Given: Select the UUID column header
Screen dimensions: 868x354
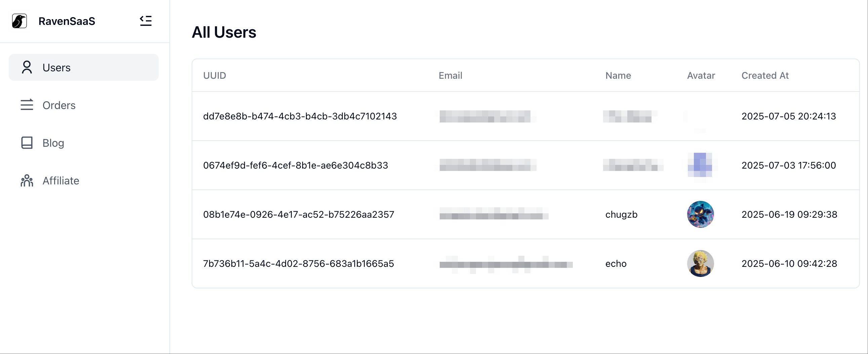Looking at the screenshot, I should click(x=214, y=75).
